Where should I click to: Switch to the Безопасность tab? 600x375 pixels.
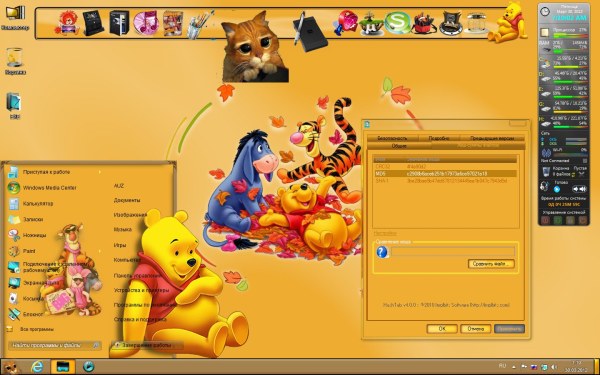[x=392, y=138]
